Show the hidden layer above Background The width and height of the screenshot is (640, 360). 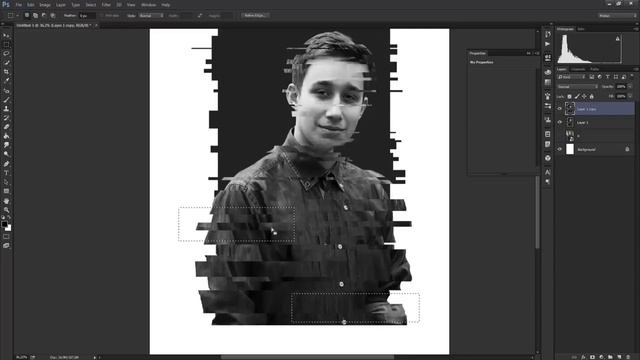point(560,136)
